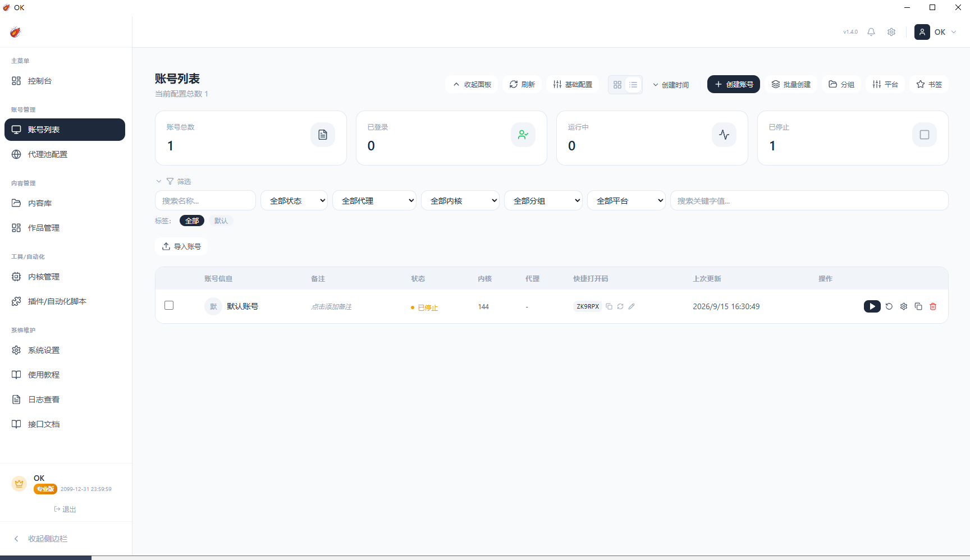
Task: Open the 全部分组 dropdown
Action: (543, 200)
